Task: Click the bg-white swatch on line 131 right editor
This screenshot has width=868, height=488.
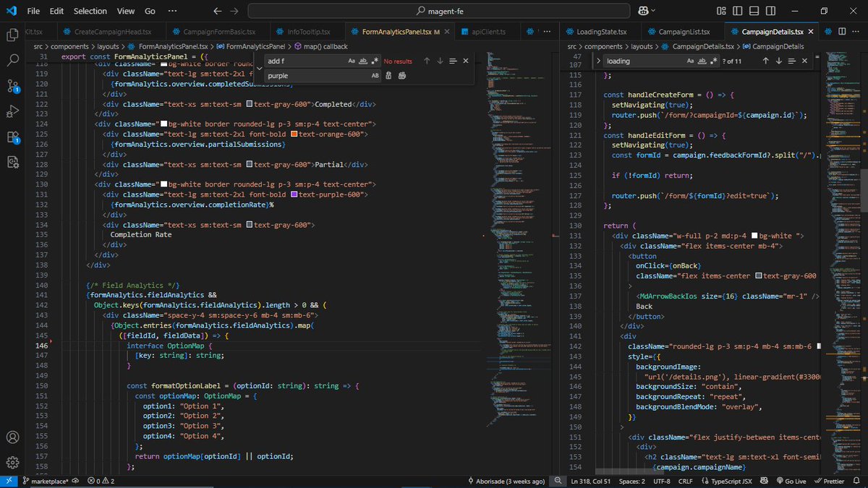Action: [x=755, y=235]
